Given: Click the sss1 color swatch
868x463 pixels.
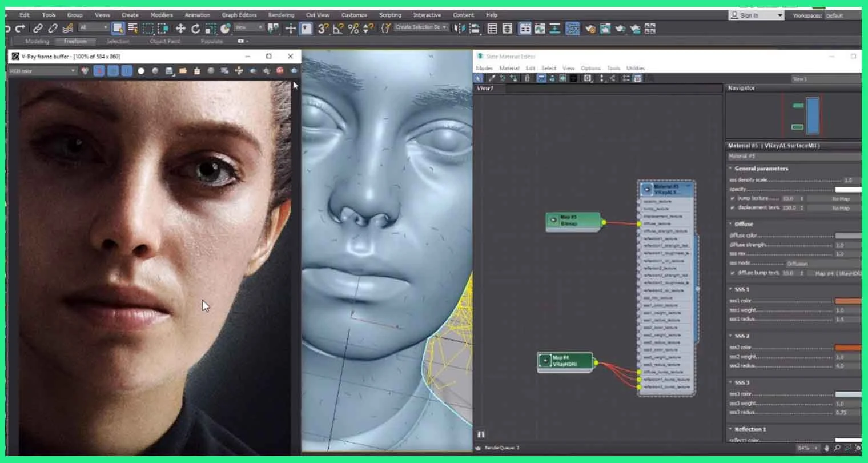Looking at the screenshot, I should pyautogui.click(x=848, y=301).
